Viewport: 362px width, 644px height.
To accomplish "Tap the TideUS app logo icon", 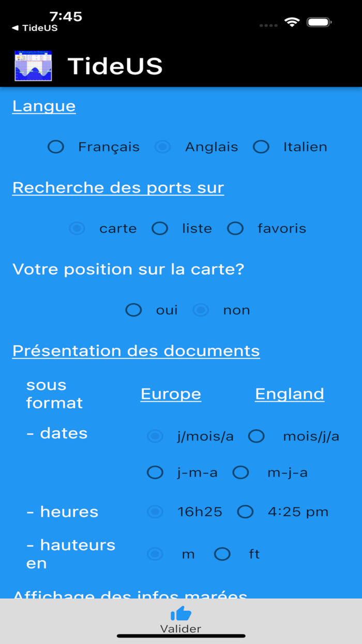I will [34, 66].
